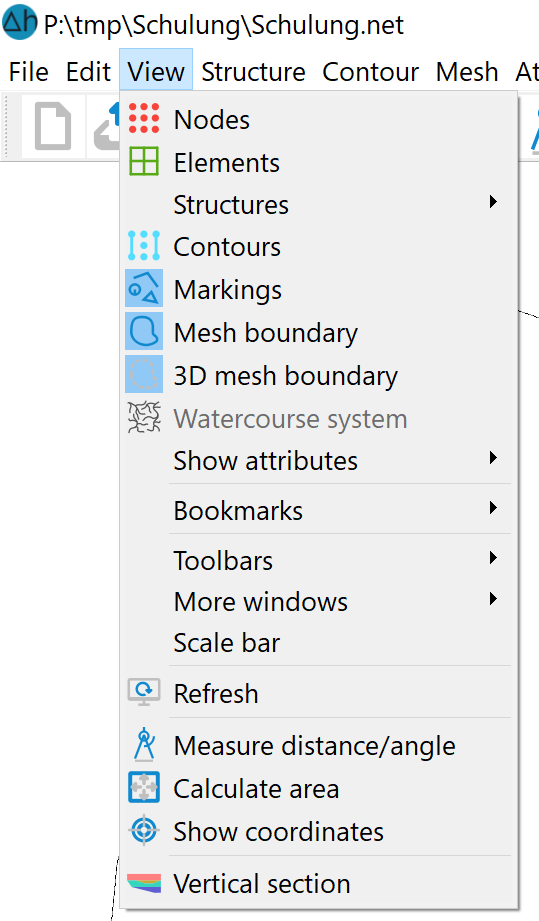539x921 pixels.
Task: Open the Contour menu in menu bar
Action: pyautogui.click(x=370, y=72)
